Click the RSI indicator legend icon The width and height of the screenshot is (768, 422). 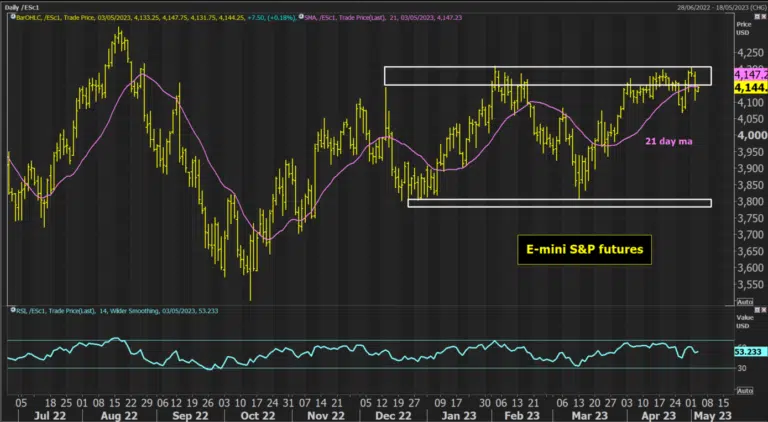(x=13, y=310)
